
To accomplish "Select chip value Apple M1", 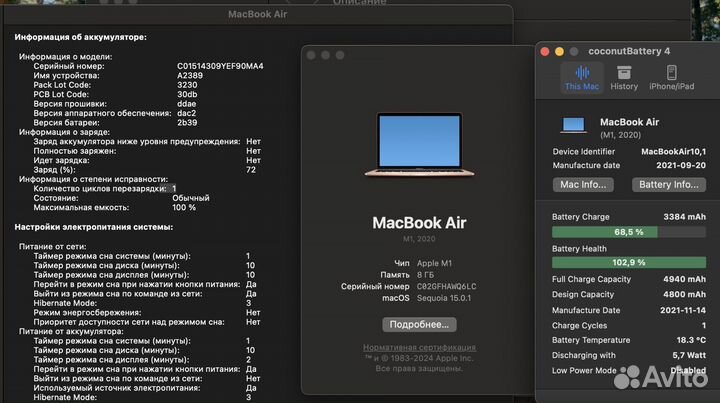I will [x=434, y=263].
